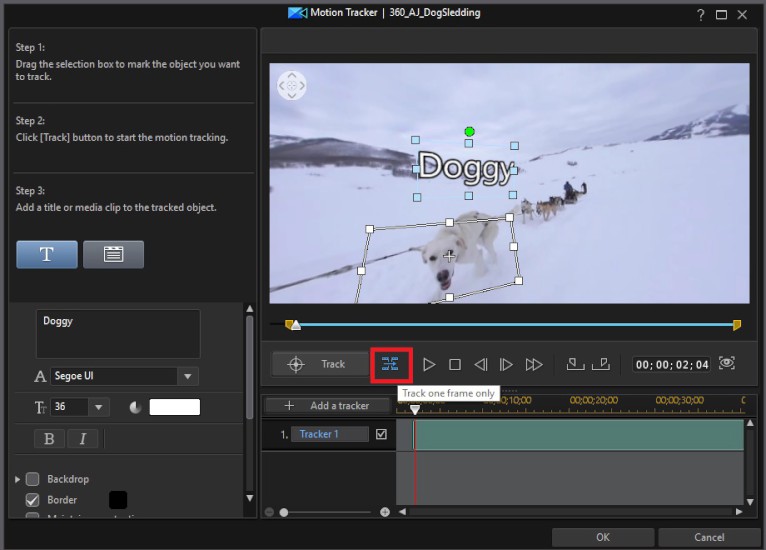Click the fast forward button

[x=533, y=364]
